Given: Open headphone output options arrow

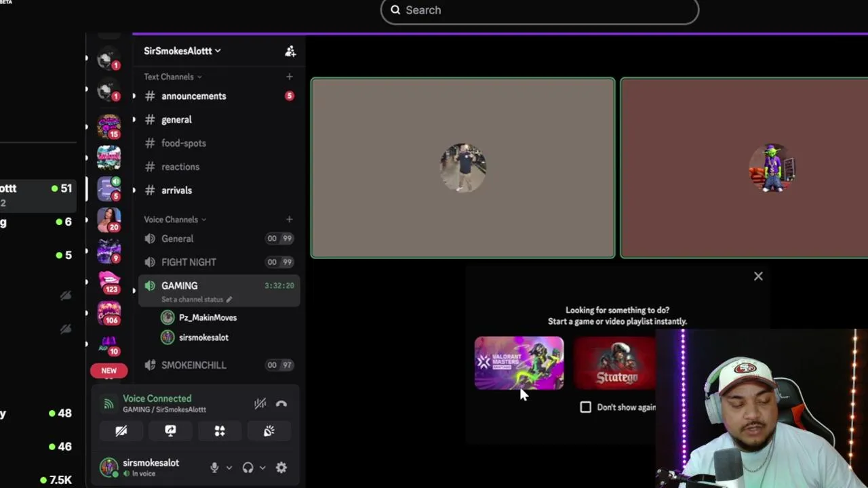Looking at the screenshot, I should (262, 468).
